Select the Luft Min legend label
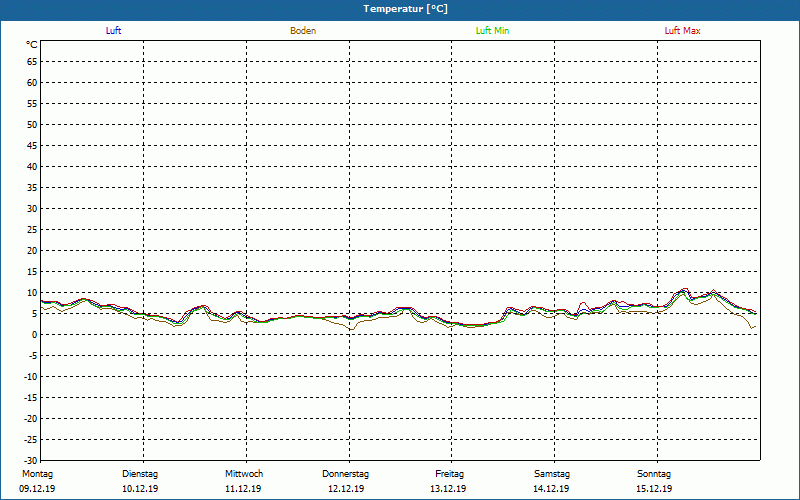Viewport: 800px width, 500px height. pos(492,31)
